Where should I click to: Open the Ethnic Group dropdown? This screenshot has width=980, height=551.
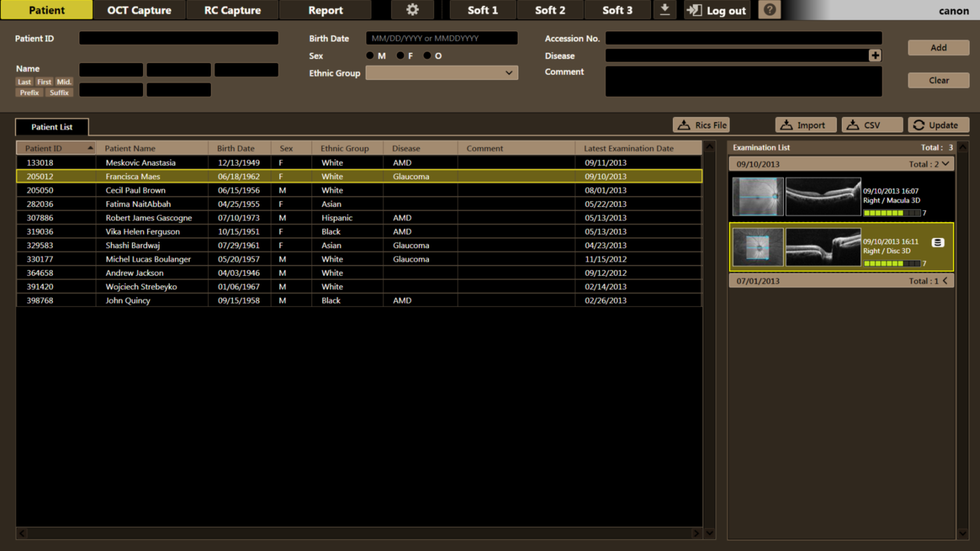pyautogui.click(x=442, y=73)
